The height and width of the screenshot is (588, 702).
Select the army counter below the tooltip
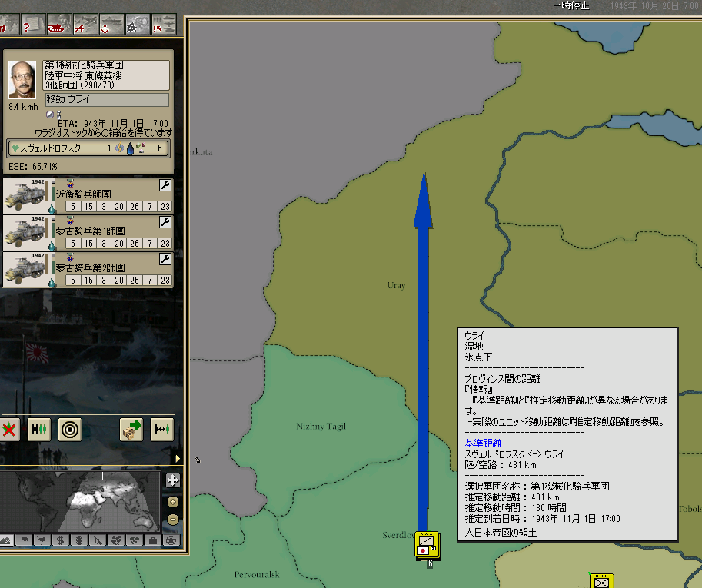coord(601,581)
